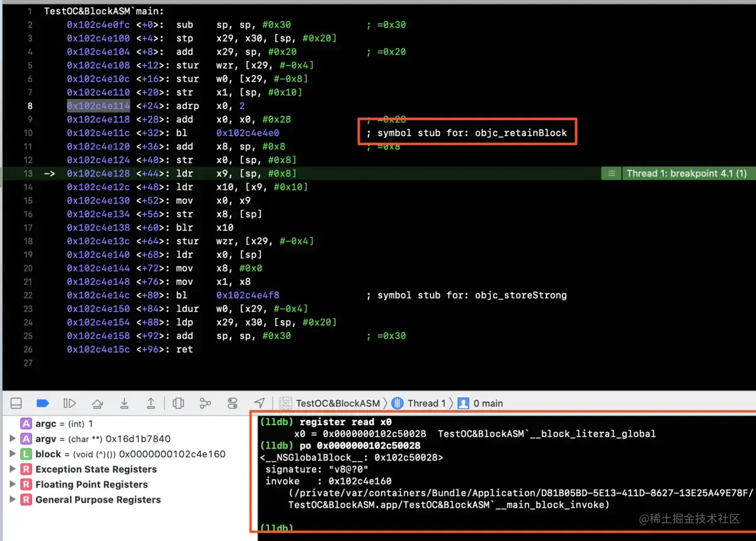Step over the current instruction

(97, 403)
